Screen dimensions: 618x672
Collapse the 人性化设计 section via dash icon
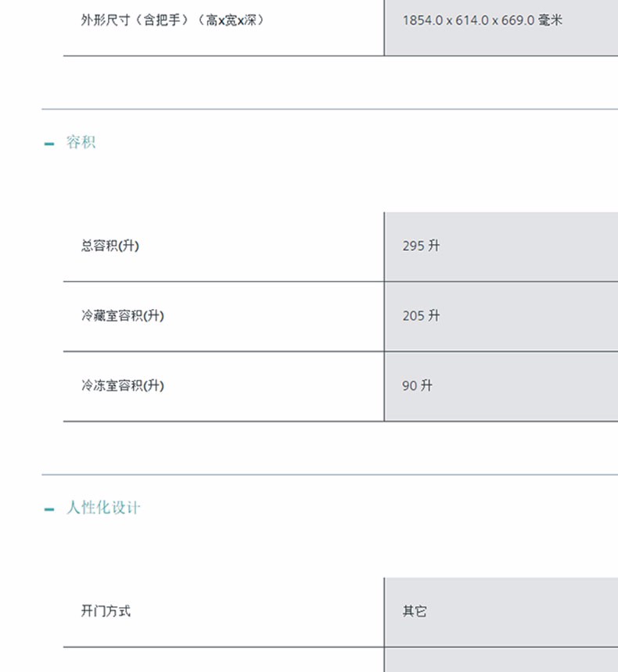point(49,509)
